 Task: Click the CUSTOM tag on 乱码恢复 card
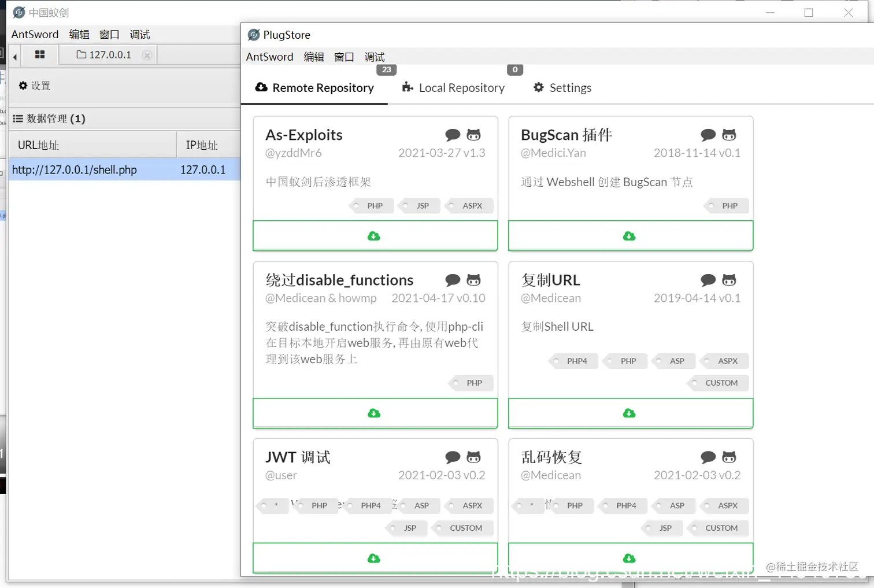pos(719,528)
